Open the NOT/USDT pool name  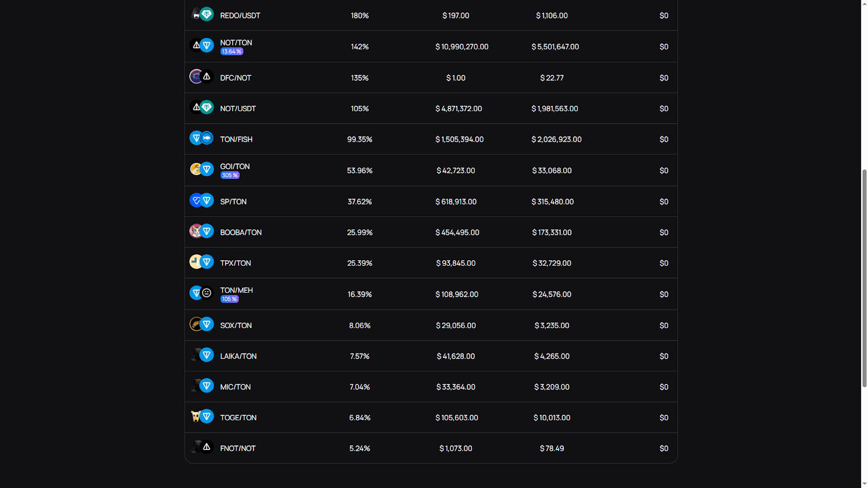click(x=238, y=108)
